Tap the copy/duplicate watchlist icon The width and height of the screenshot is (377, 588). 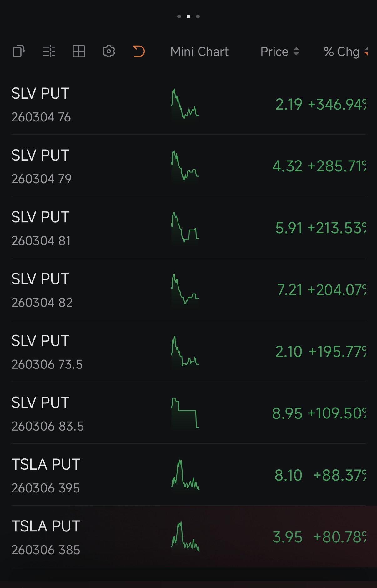click(x=19, y=51)
